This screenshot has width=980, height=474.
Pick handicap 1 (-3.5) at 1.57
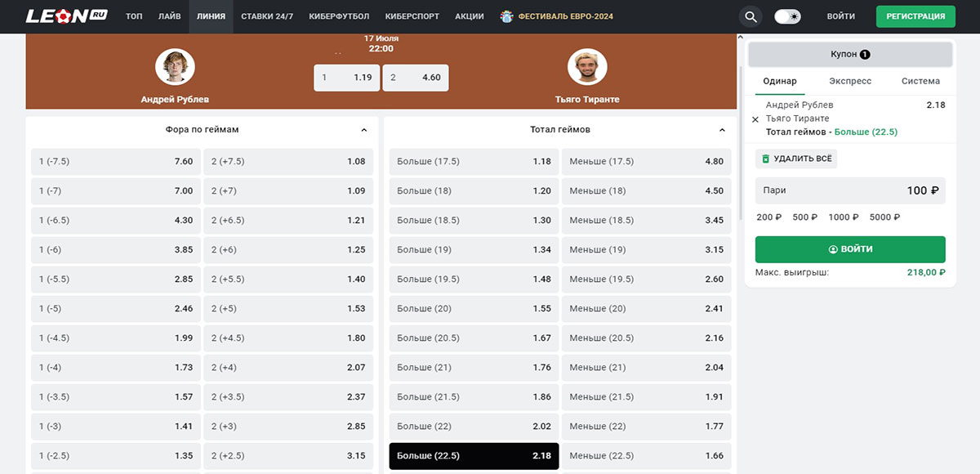[x=116, y=397]
